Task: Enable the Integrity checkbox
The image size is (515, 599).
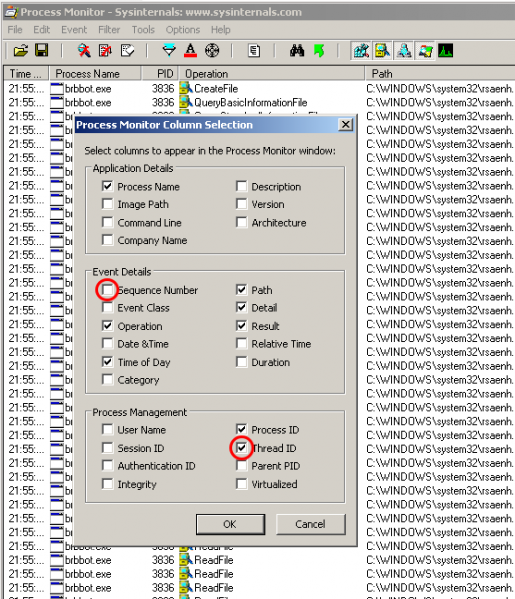Action: click(107, 484)
